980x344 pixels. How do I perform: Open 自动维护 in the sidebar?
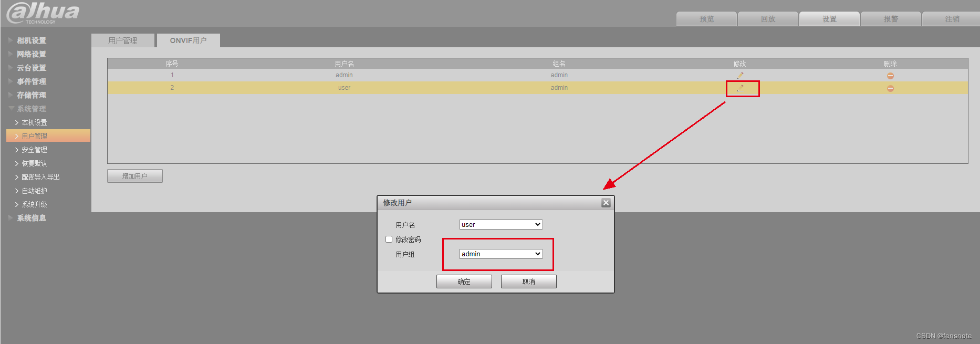(34, 191)
